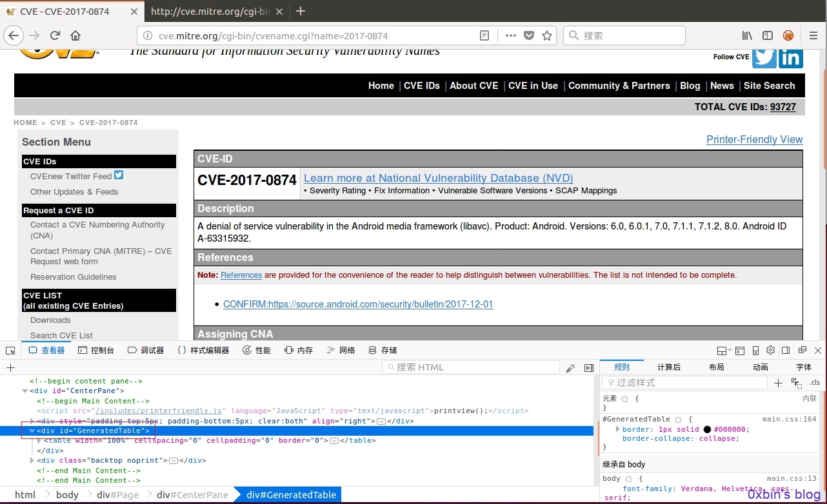Add a new CSS rule

[778, 383]
